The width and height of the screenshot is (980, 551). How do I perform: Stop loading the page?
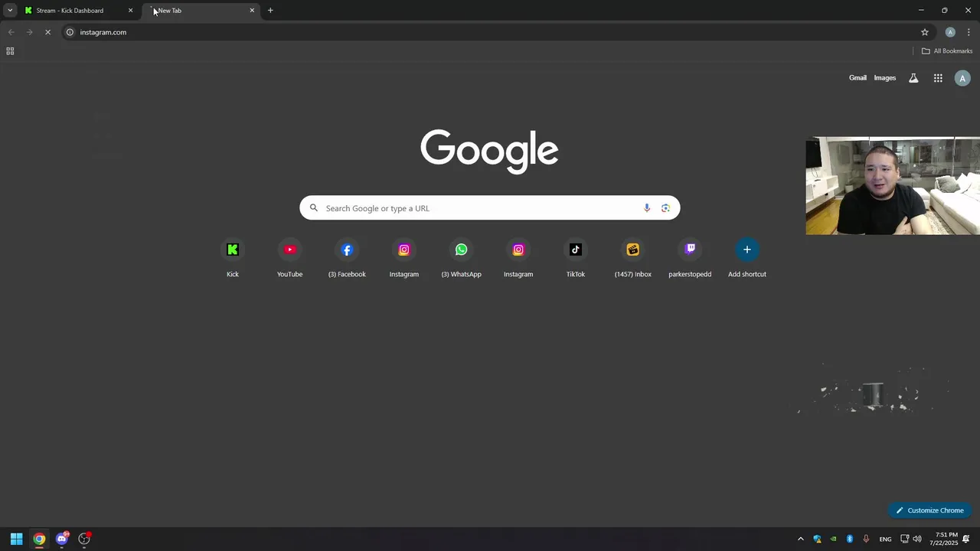pos(47,32)
